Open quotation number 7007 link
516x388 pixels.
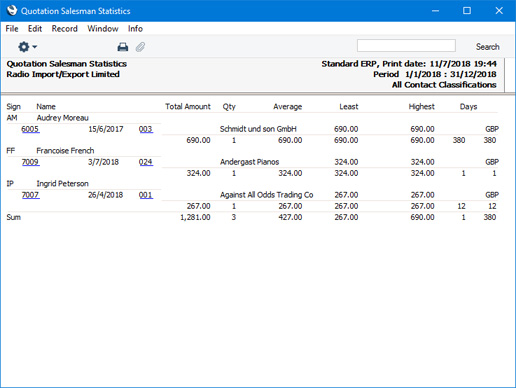pyautogui.click(x=30, y=195)
